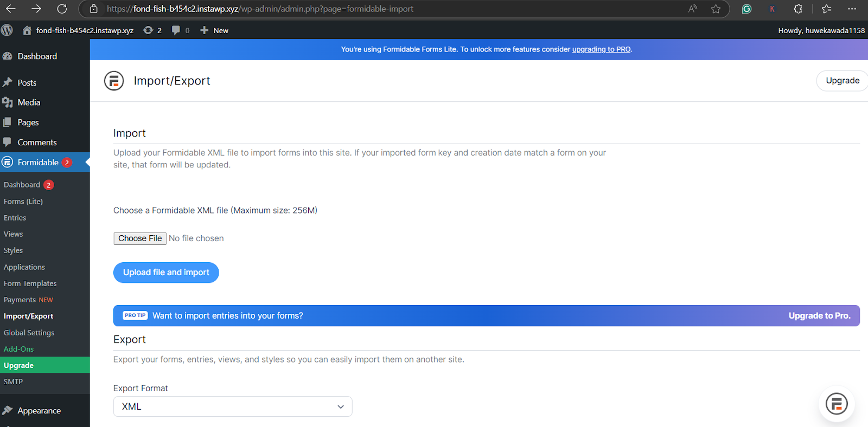Open Global Settings submenu item
The height and width of the screenshot is (427, 868).
[29, 333]
